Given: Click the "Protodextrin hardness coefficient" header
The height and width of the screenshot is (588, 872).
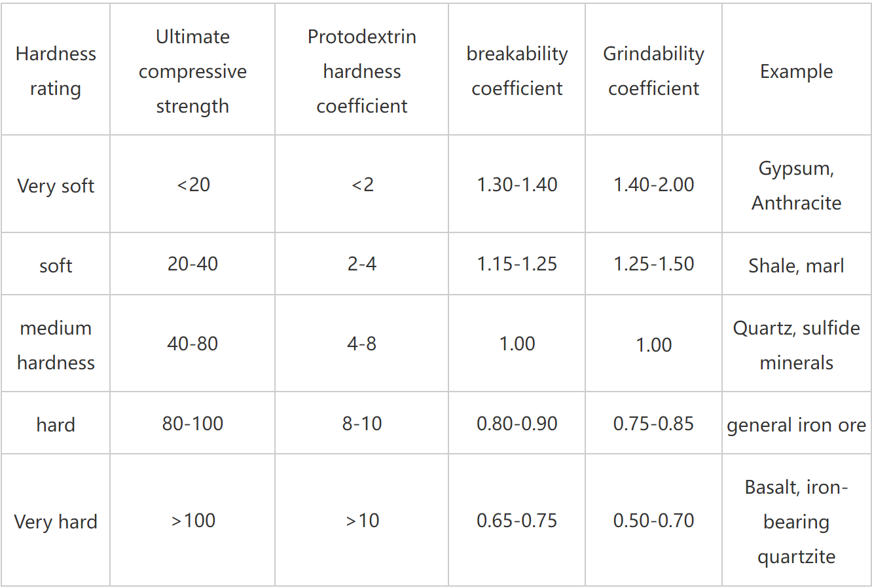Looking at the screenshot, I should pyautogui.click(x=361, y=71).
